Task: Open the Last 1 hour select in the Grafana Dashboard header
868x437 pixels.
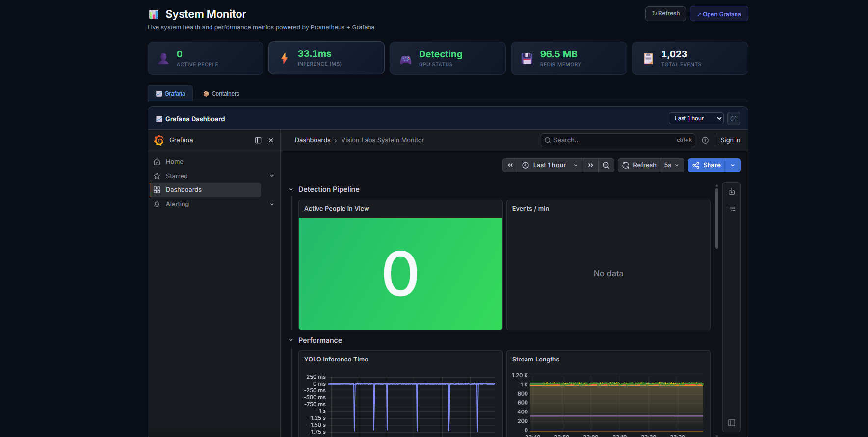Action: pyautogui.click(x=696, y=118)
